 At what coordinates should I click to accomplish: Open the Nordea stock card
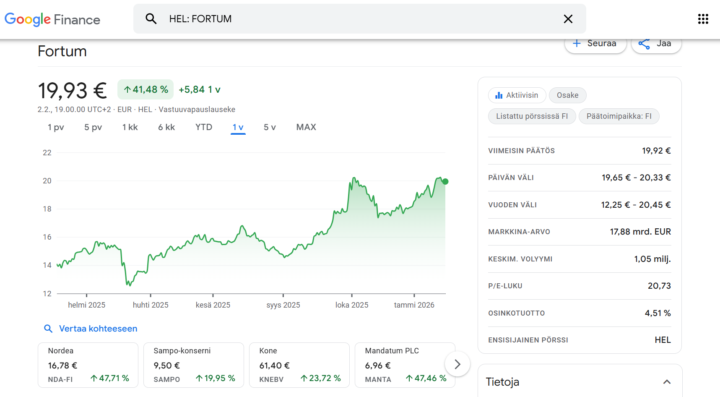[x=88, y=365]
